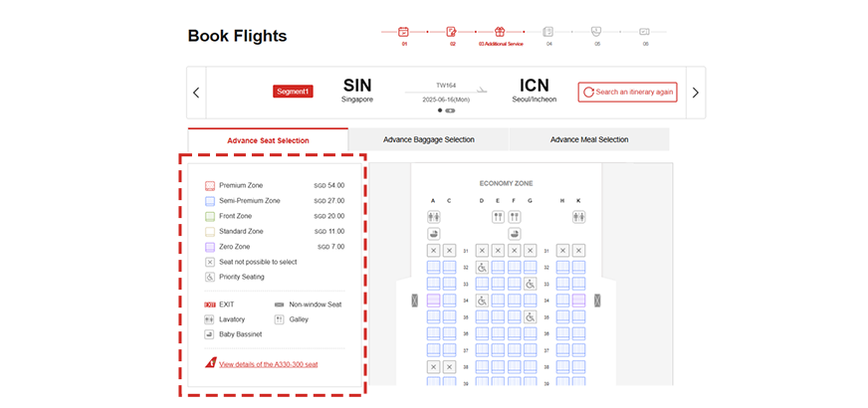
Task: Go to next flight segment arrow
Action: (x=695, y=93)
